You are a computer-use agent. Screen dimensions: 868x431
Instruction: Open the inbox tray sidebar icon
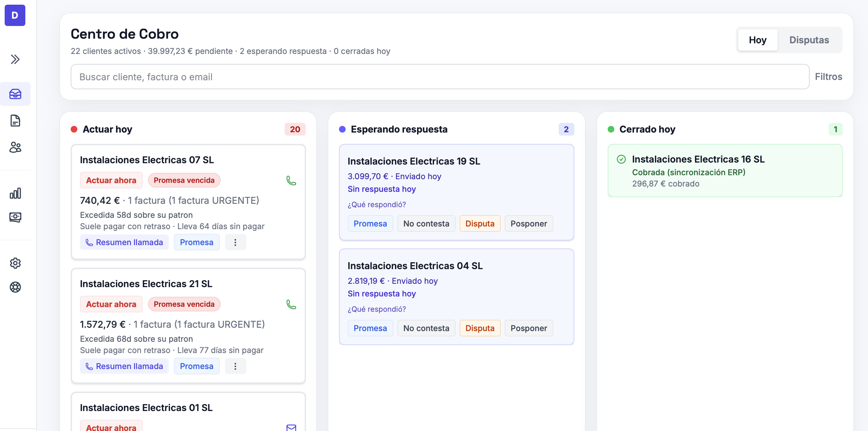click(x=15, y=94)
